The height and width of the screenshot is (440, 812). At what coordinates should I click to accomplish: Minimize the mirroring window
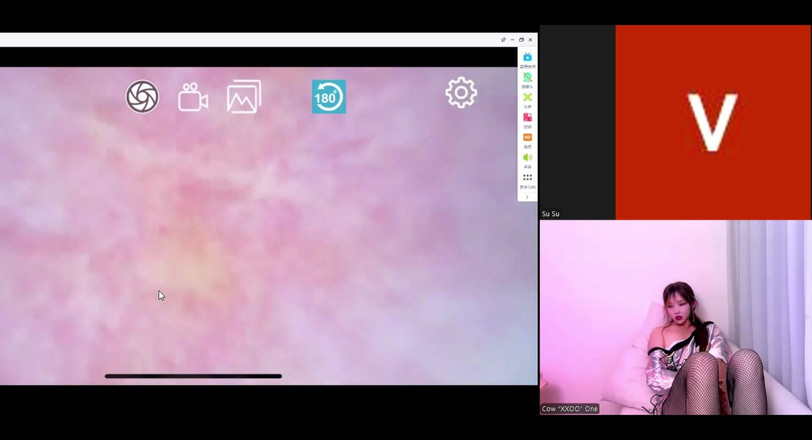(x=512, y=40)
